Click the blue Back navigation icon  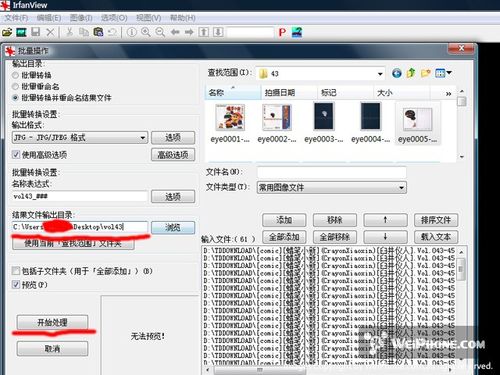[397, 73]
